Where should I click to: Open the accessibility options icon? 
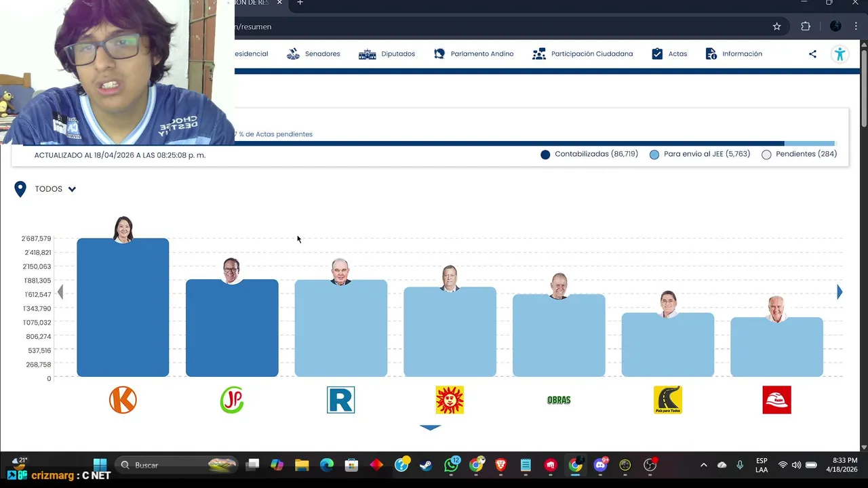840,54
